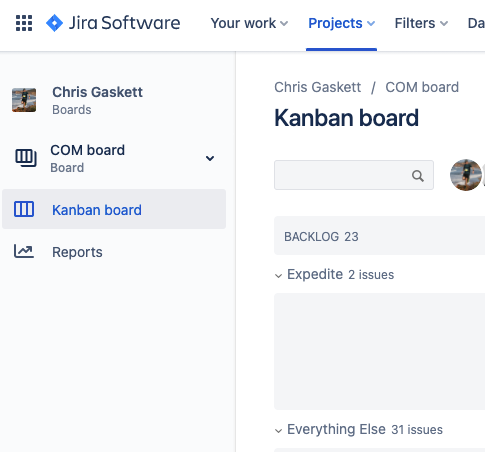
Task: Click the Kanban board columns icon
Action: click(x=24, y=209)
